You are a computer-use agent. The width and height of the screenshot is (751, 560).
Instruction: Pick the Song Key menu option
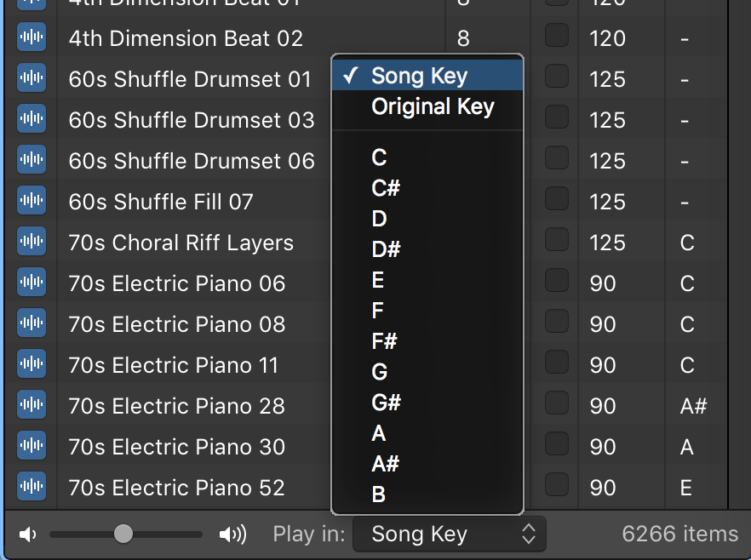(x=419, y=76)
